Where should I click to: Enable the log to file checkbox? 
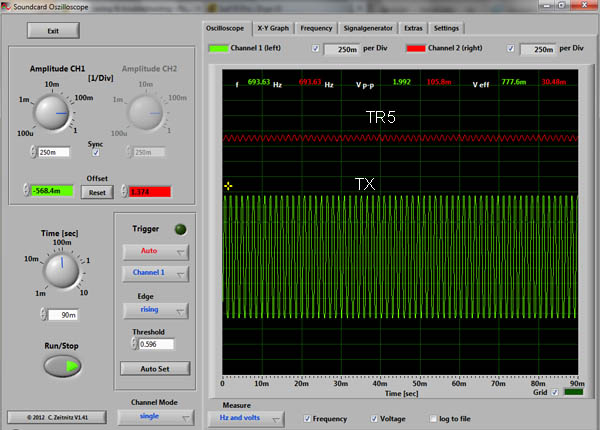[434, 418]
